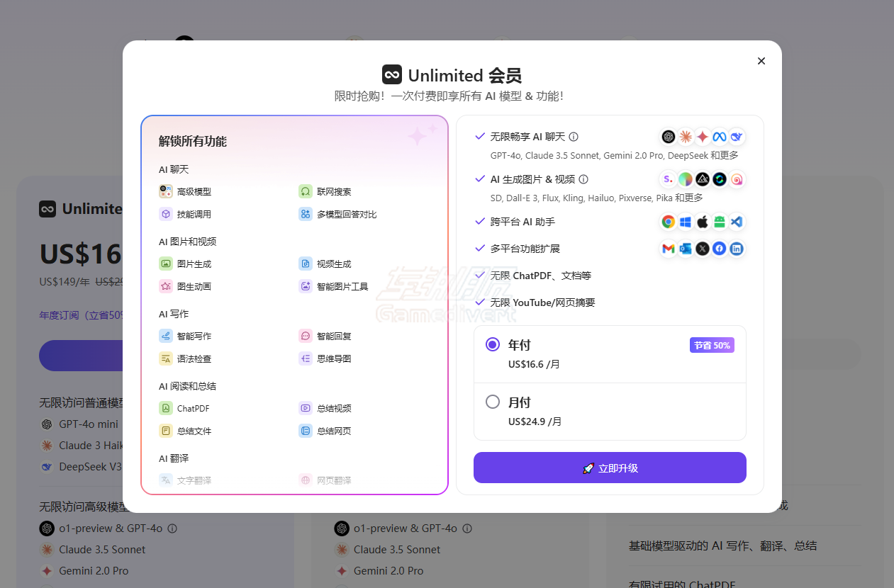Click the 立即升级 upgrade button
The width and height of the screenshot is (894, 588).
610,468
